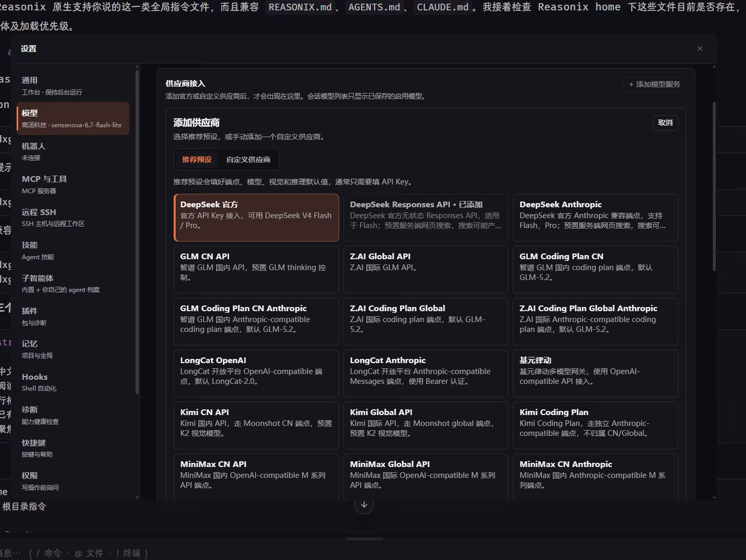
Task: Select the Kimi Global API preset
Action: click(425, 425)
